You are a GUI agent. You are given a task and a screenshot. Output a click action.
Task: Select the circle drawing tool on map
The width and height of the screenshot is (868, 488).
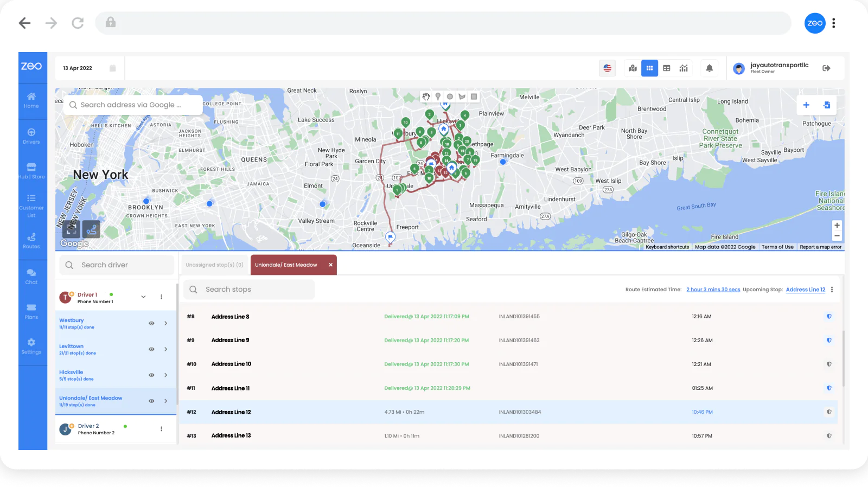(450, 97)
